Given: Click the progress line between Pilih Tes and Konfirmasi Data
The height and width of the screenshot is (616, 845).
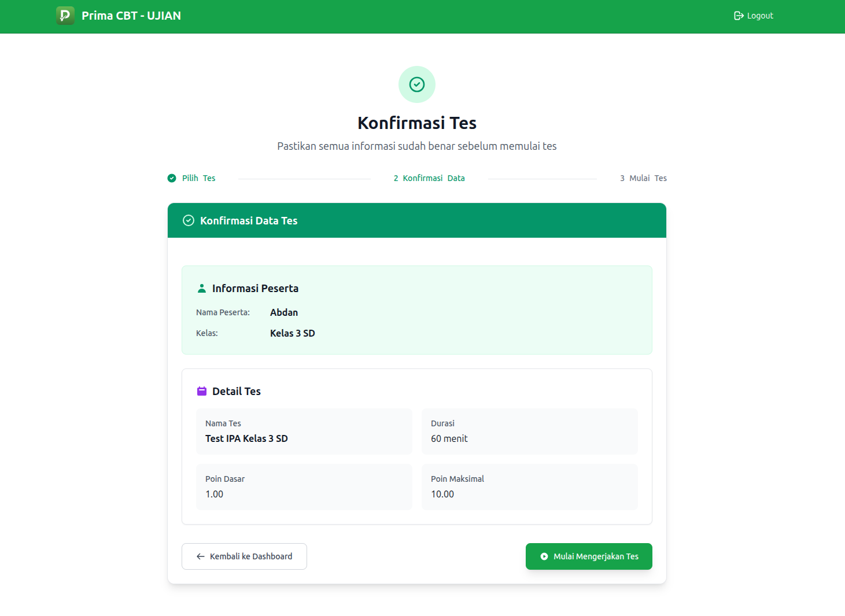Looking at the screenshot, I should click(304, 178).
